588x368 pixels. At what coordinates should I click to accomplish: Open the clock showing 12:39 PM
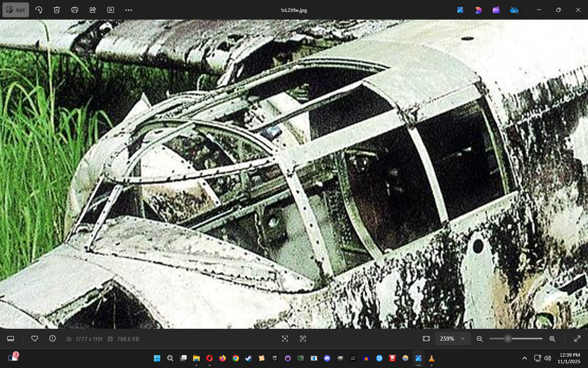[569, 358]
